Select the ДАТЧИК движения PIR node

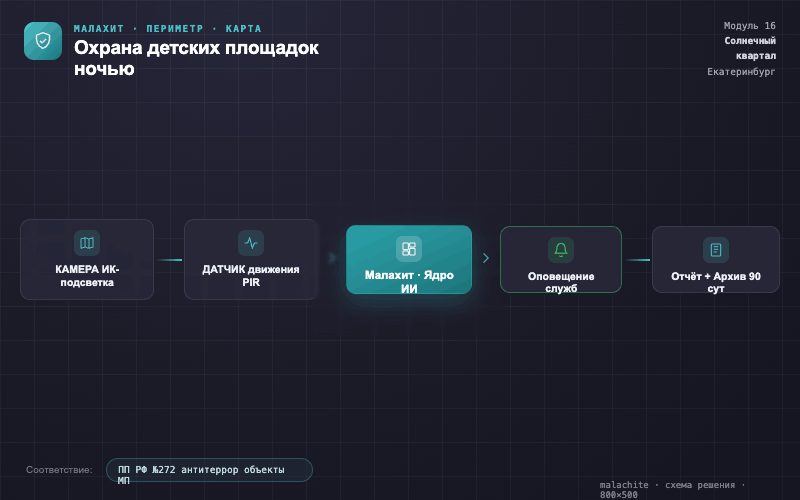click(251, 259)
